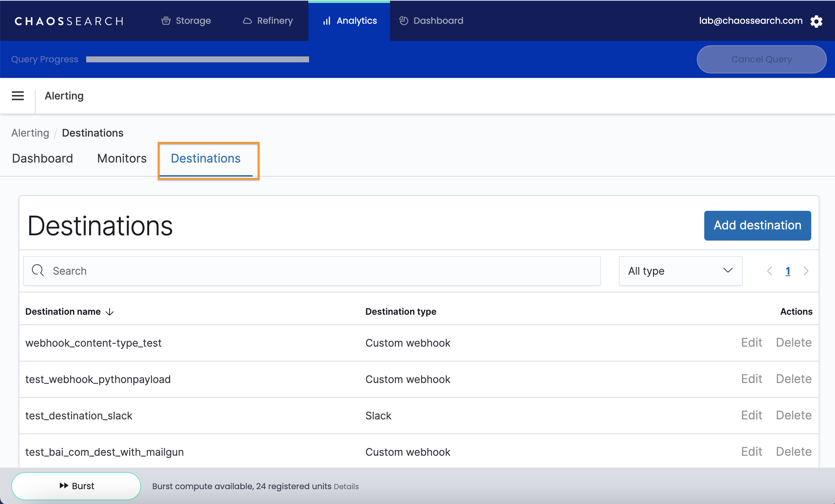This screenshot has width=835, height=504.
Task: Delete the webhook_content-type_test destination
Action: pyautogui.click(x=793, y=343)
